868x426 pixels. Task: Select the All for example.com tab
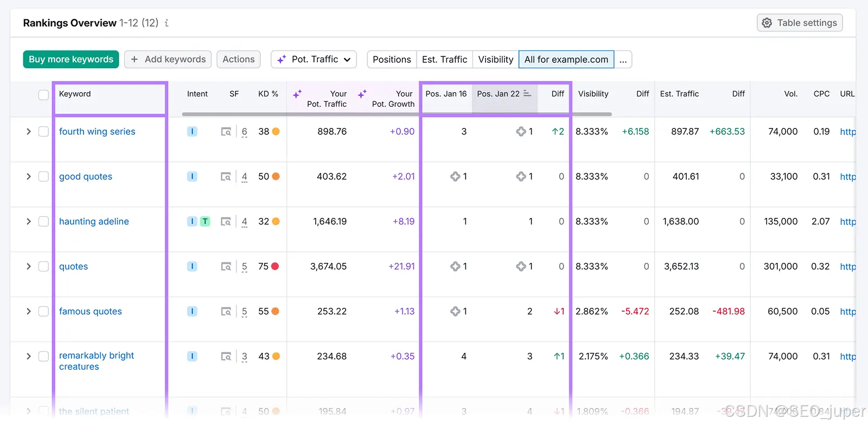point(566,59)
